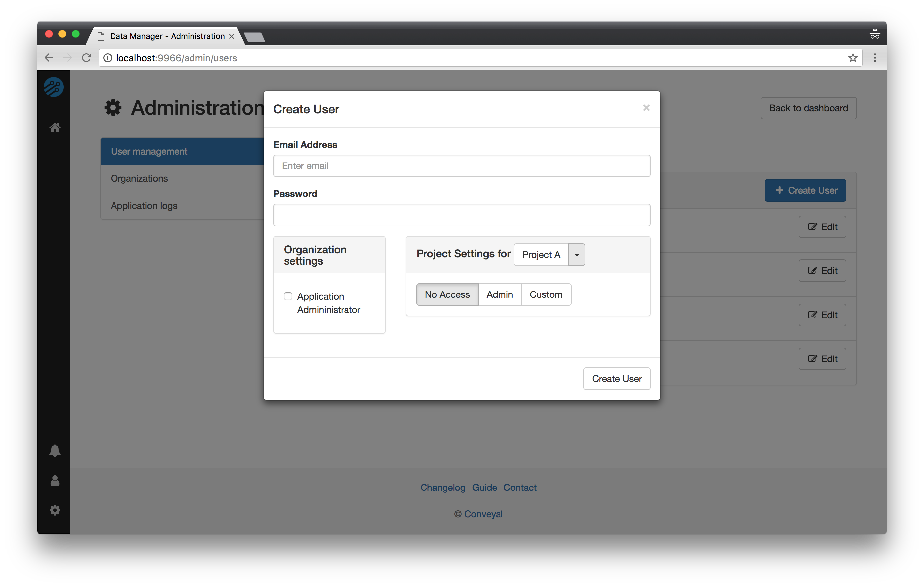The height and width of the screenshot is (587, 924).
Task: Click the third Edit button in user list
Action: (822, 315)
